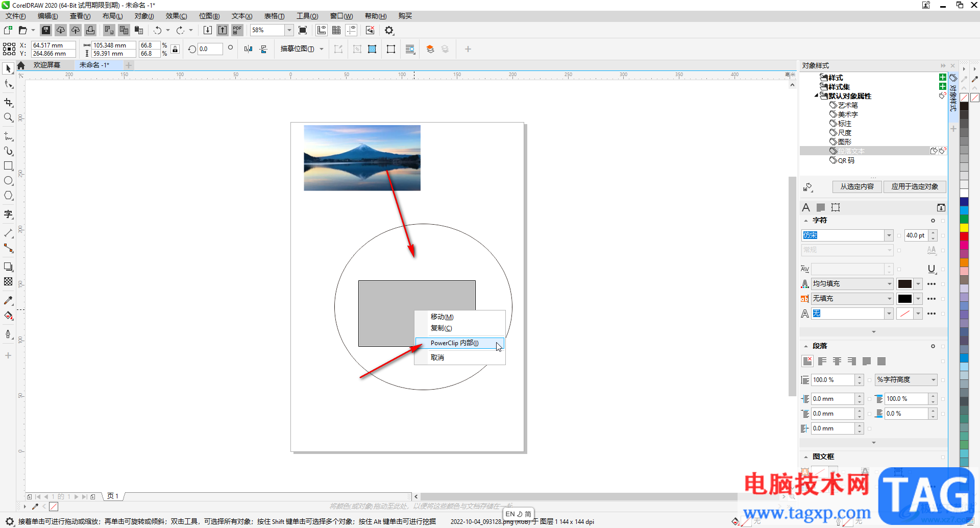Screen dimensions: 980x528
Task: Click the Save icon in toolbar
Action: (x=46, y=30)
